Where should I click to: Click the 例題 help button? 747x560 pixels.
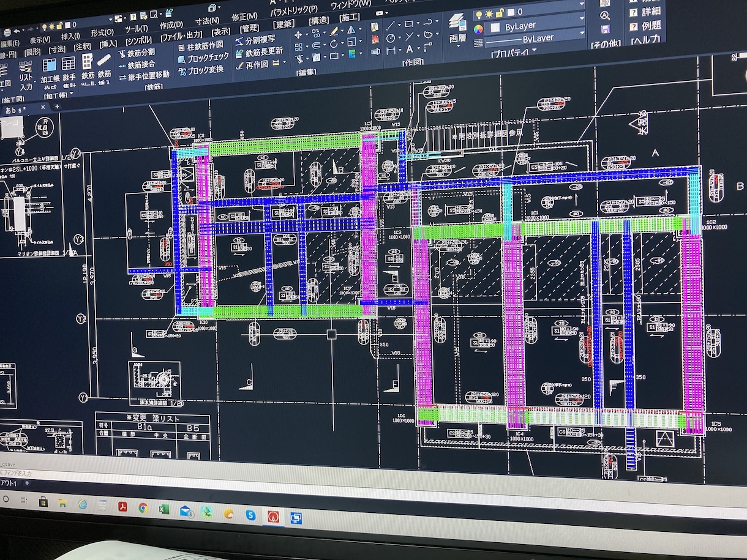pyautogui.click(x=646, y=26)
